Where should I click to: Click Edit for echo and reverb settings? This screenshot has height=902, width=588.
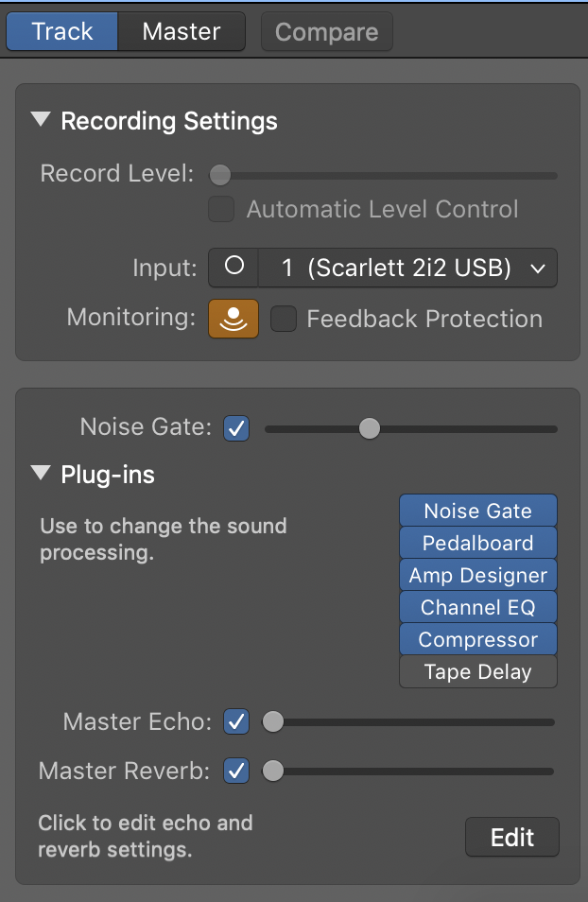click(x=512, y=838)
